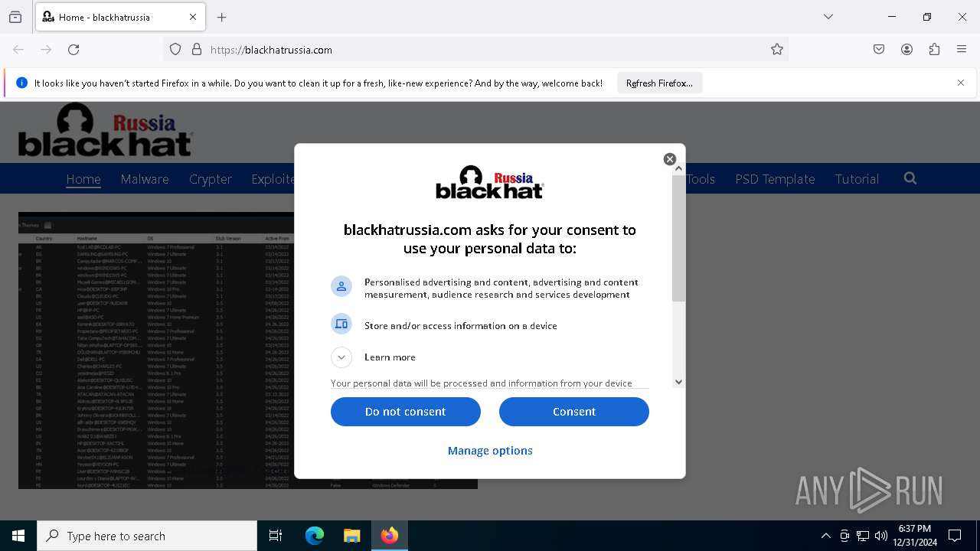Bookmark this page with star icon
The height and width of the screenshot is (551, 980).
coord(777,50)
